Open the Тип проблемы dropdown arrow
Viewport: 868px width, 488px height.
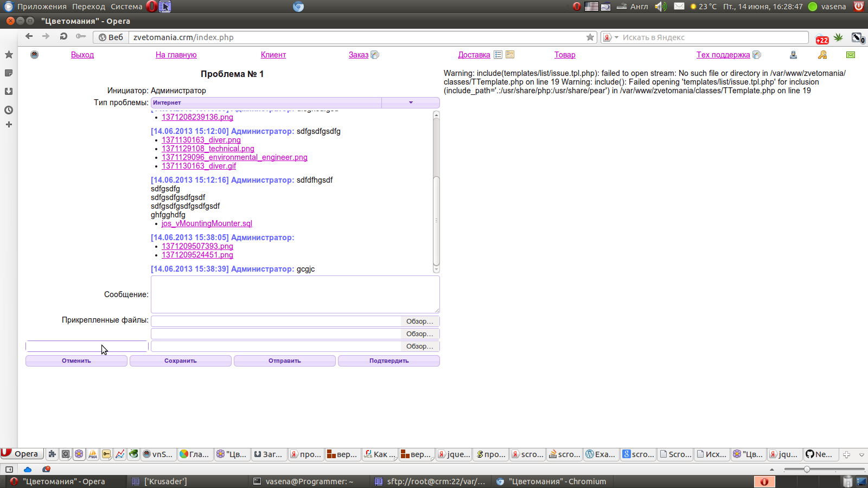pos(411,102)
